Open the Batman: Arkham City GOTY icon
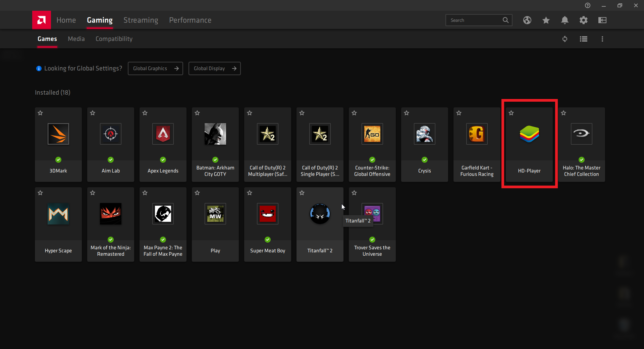This screenshot has height=349, width=644. click(x=215, y=134)
